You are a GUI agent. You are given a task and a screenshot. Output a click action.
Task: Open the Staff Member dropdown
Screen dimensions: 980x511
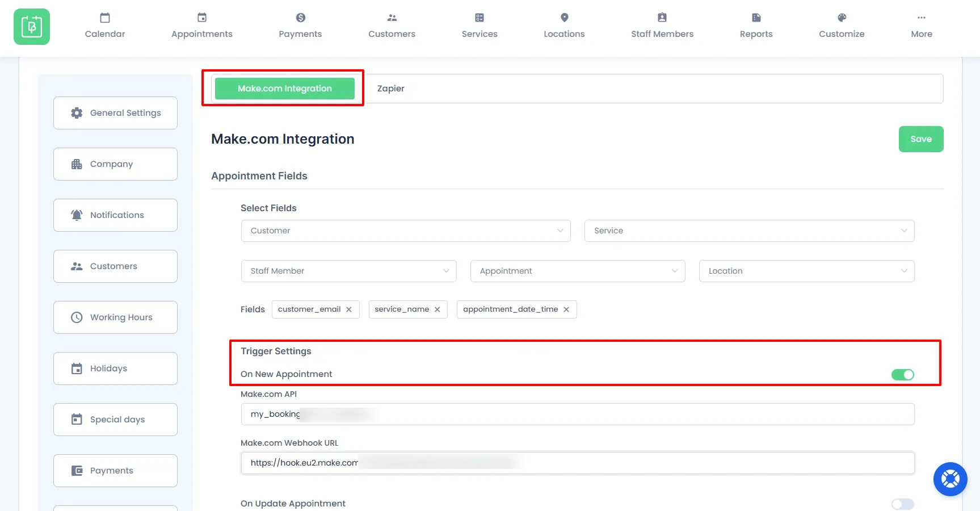(348, 271)
